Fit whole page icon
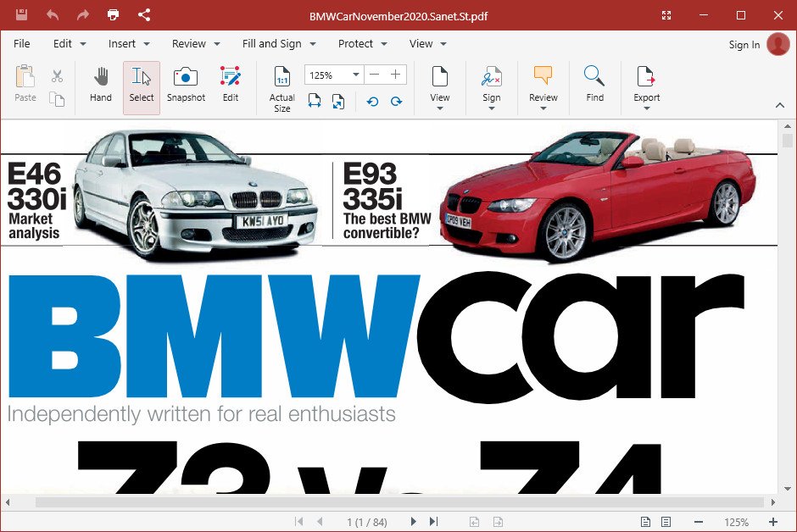Screen dimensions: 797x532 [338, 101]
